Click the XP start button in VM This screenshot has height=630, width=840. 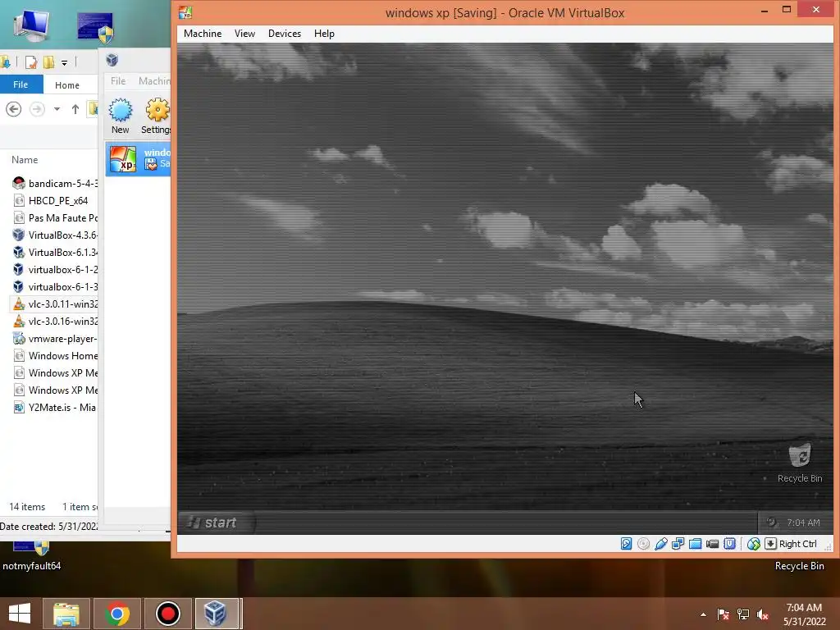click(216, 523)
